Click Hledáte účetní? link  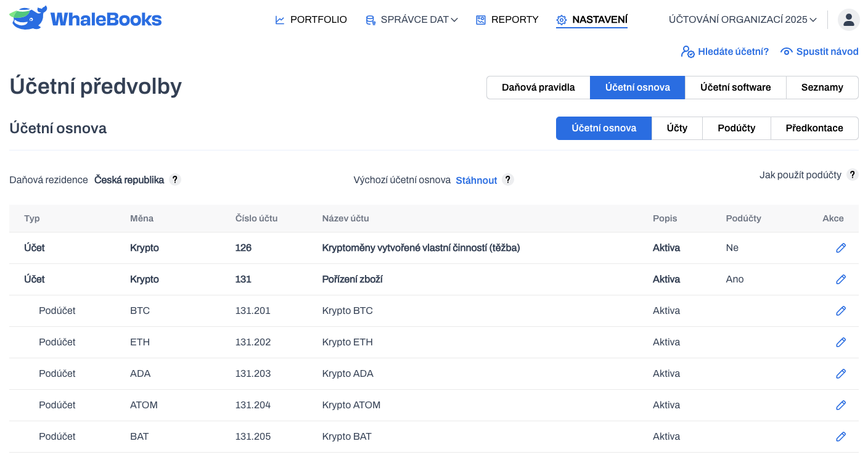point(725,52)
